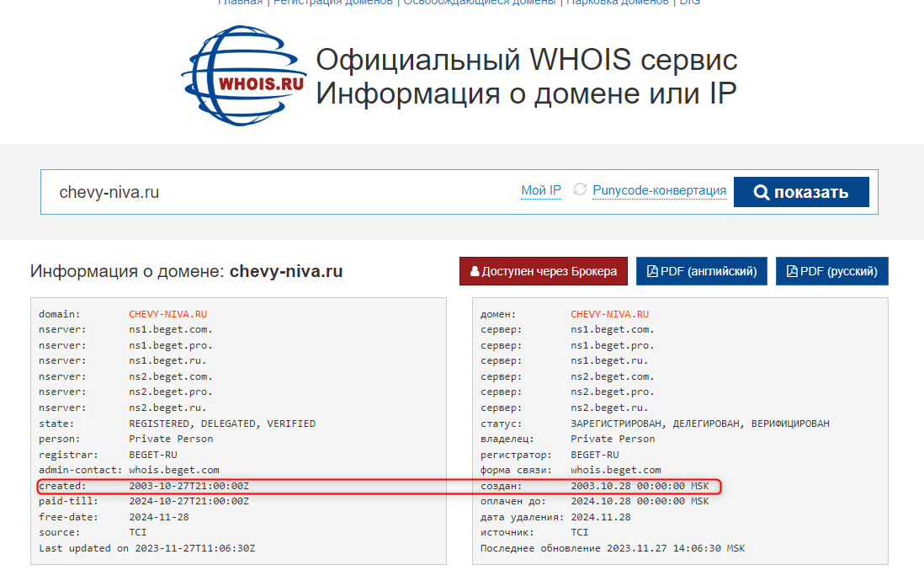Click the дата удаления value 2024.11.28
Viewport: 924px width, 581px height.
pyautogui.click(x=601, y=517)
